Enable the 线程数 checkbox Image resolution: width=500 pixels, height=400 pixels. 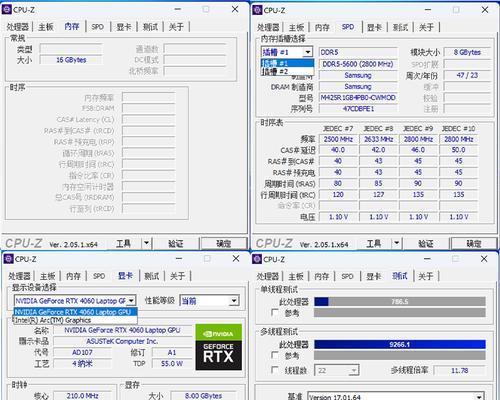(275, 370)
